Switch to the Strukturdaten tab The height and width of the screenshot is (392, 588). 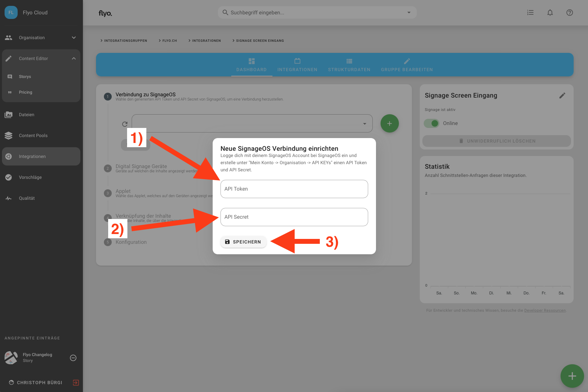(x=349, y=65)
